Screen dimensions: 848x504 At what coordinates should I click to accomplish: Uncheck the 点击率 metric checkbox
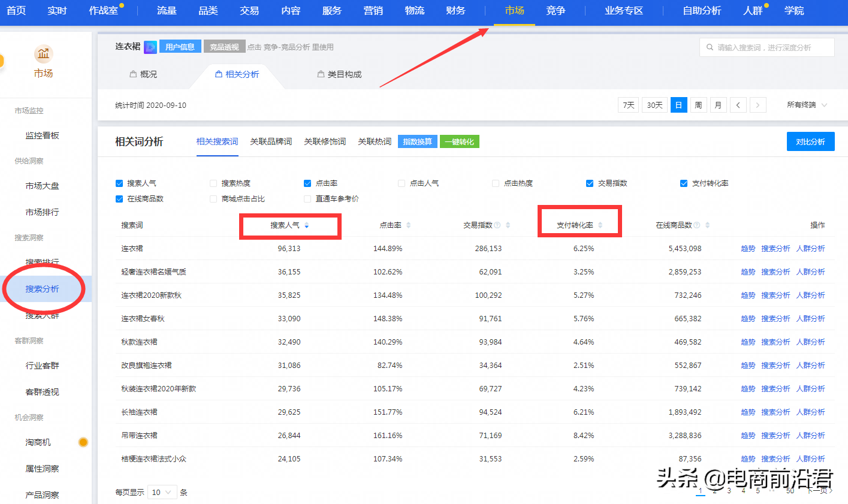point(307,183)
